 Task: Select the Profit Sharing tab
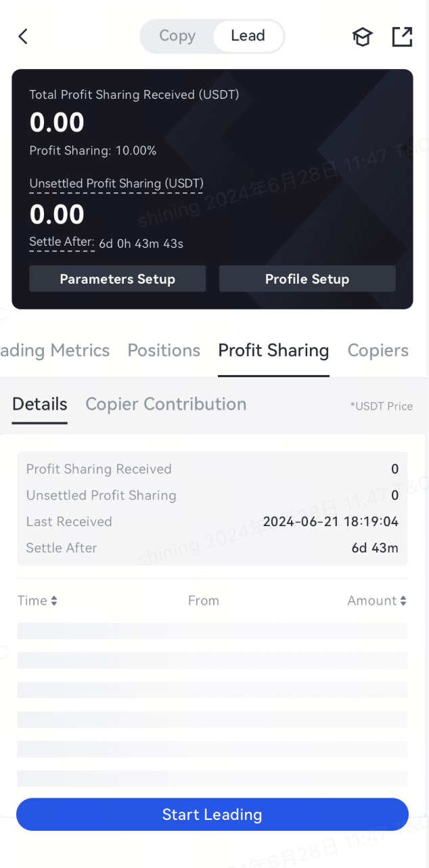[273, 350]
